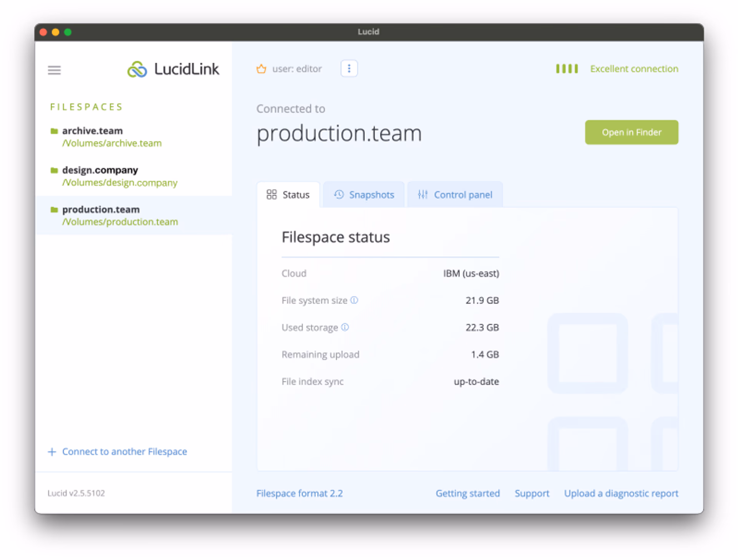738x560 pixels.
Task: Click the Open in Finder button
Action: click(631, 132)
